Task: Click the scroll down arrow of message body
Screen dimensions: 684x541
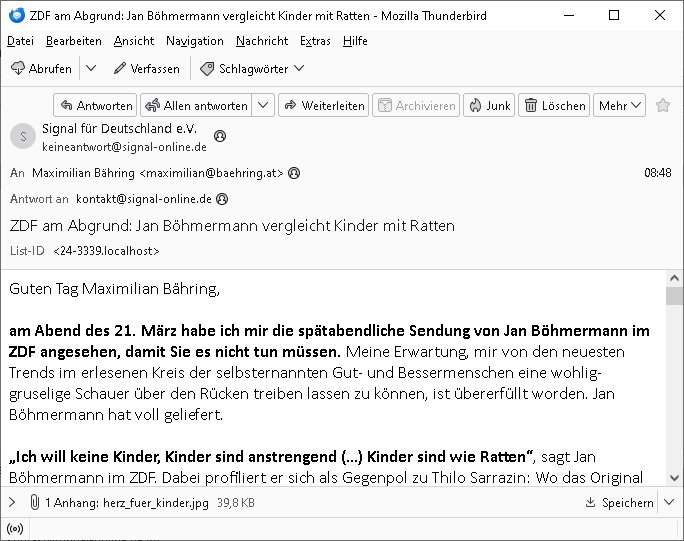Action: point(674,478)
